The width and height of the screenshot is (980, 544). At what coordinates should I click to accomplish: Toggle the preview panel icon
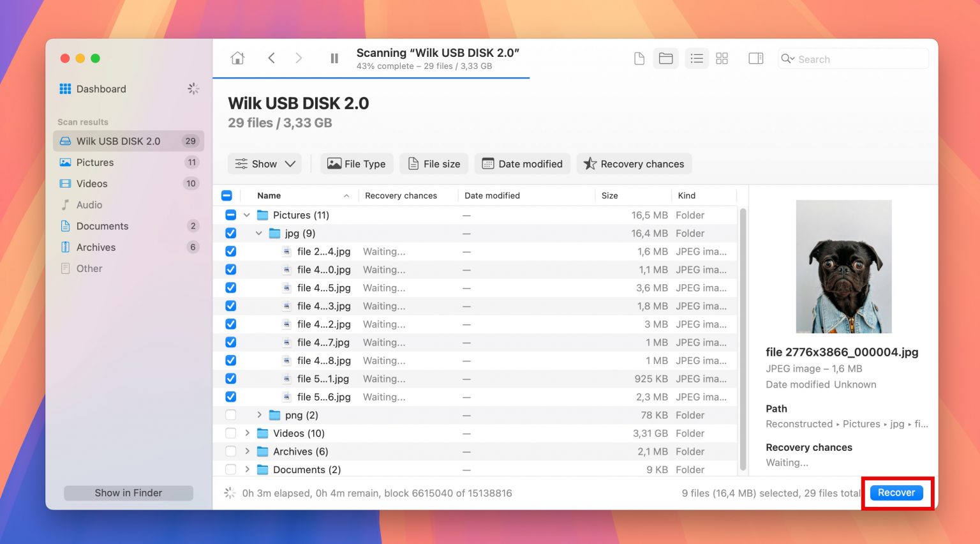point(756,58)
